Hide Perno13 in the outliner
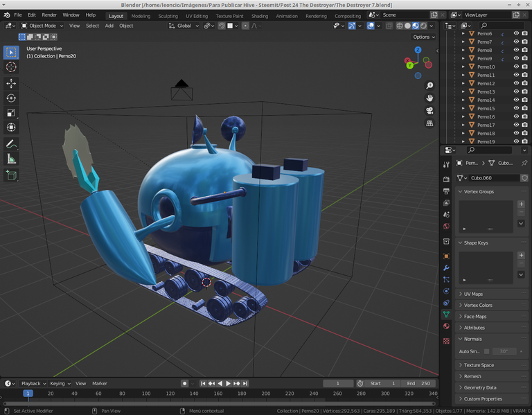 [x=516, y=91]
